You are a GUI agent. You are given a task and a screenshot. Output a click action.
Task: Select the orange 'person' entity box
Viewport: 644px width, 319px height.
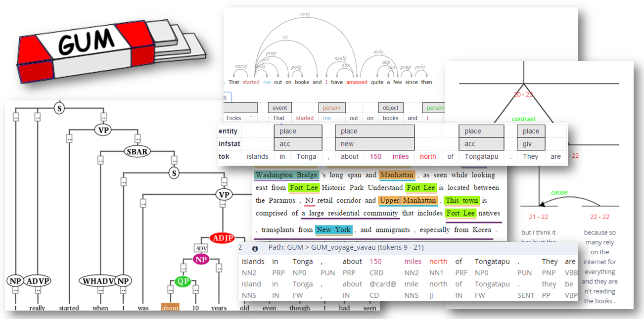tap(332, 108)
